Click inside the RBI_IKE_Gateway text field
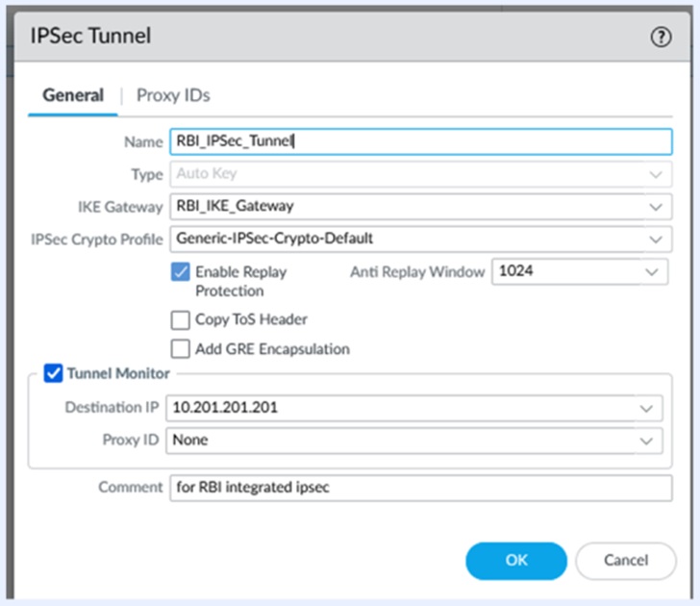 [404, 206]
